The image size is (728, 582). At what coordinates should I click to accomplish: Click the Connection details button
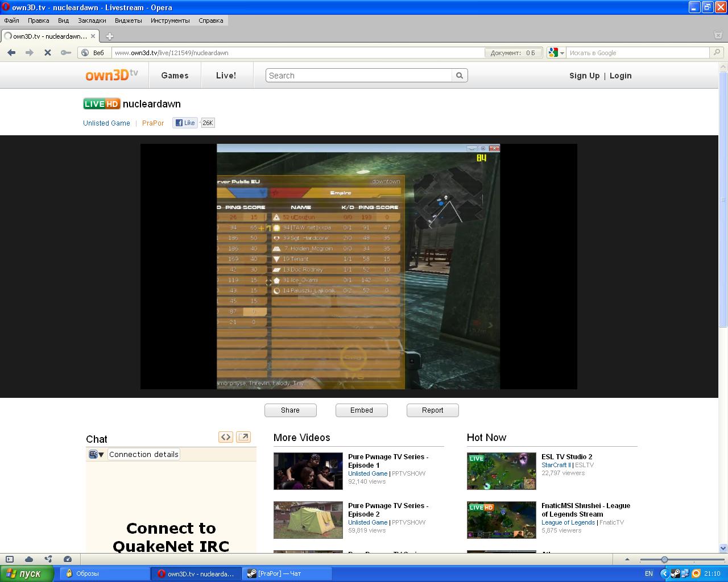[x=144, y=454]
